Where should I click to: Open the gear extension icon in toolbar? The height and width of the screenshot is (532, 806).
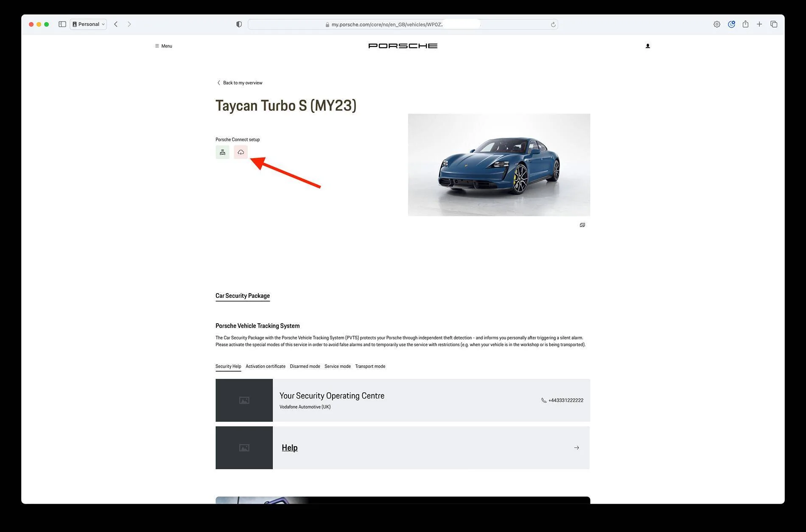pyautogui.click(x=717, y=24)
